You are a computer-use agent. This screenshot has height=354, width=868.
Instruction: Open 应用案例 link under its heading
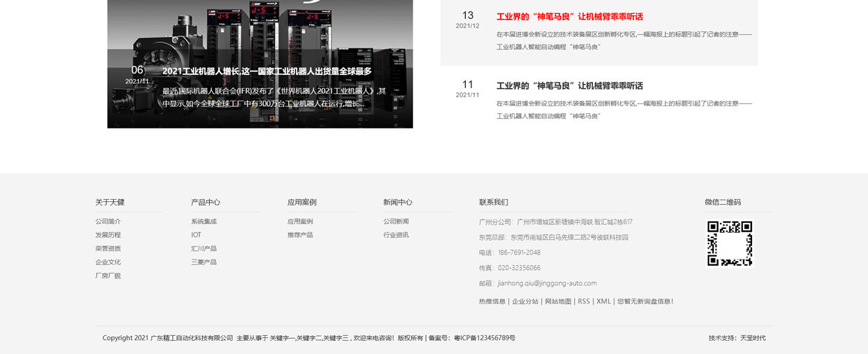300,221
